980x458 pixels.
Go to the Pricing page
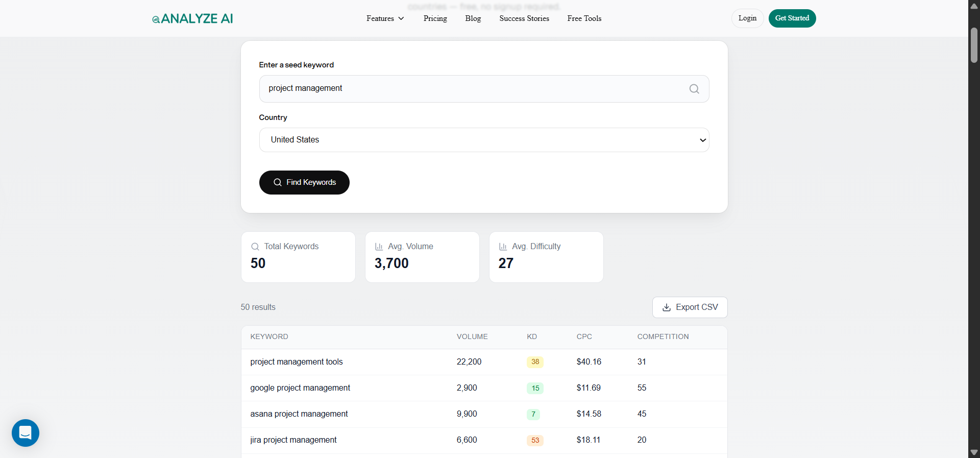point(435,18)
